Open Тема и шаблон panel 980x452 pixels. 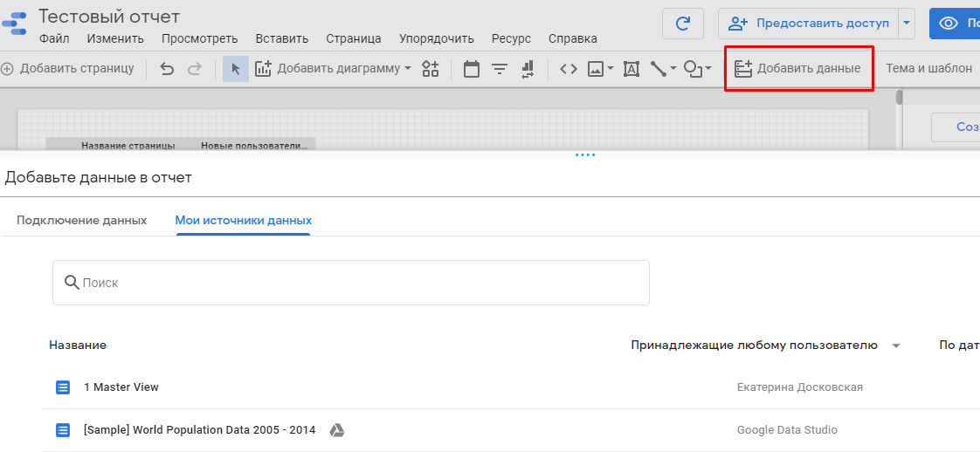tap(928, 69)
